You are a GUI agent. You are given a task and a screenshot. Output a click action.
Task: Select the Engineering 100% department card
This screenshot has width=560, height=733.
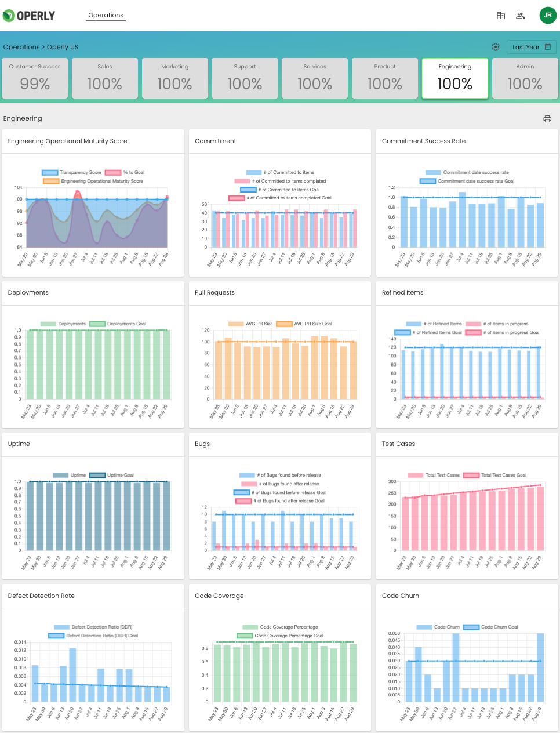(x=455, y=78)
